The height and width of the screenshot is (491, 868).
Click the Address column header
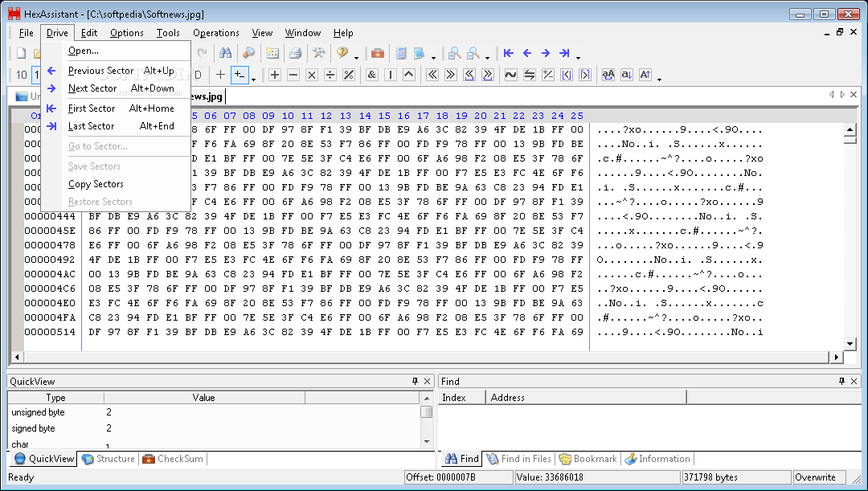pyautogui.click(x=586, y=398)
